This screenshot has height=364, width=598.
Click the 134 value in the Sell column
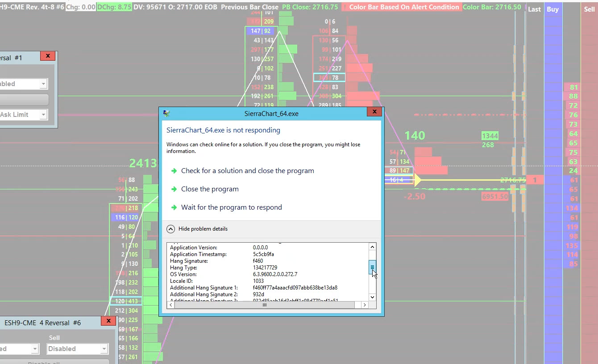point(572,208)
